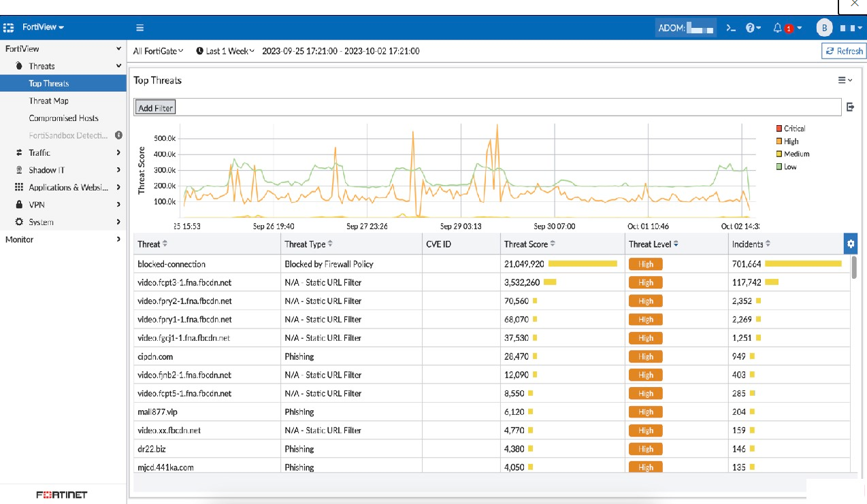Open the mall877.vip threat entry
867x504 pixels.
click(157, 412)
